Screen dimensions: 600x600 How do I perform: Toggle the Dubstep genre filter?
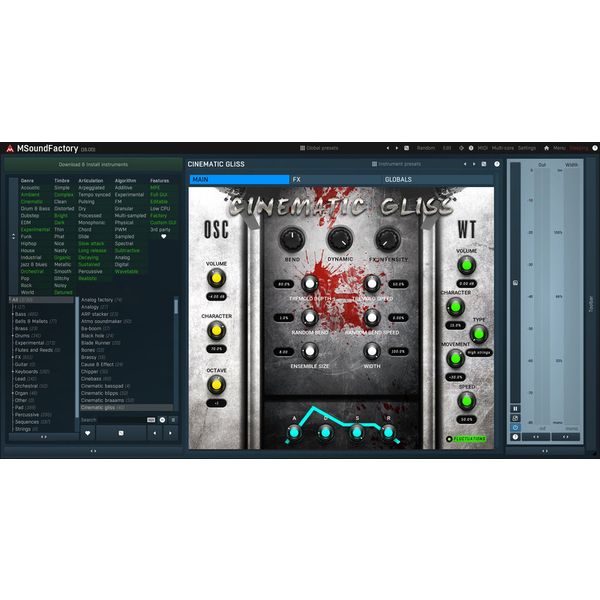(x=29, y=216)
